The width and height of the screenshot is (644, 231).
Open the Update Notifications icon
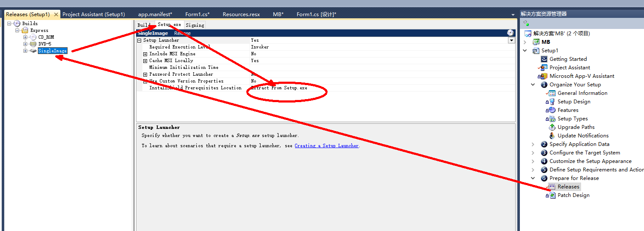pyautogui.click(x=552, y=135)
